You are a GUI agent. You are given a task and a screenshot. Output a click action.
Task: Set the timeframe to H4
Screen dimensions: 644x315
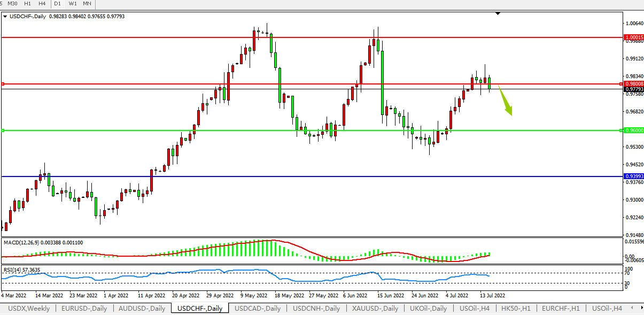point(42,4)
